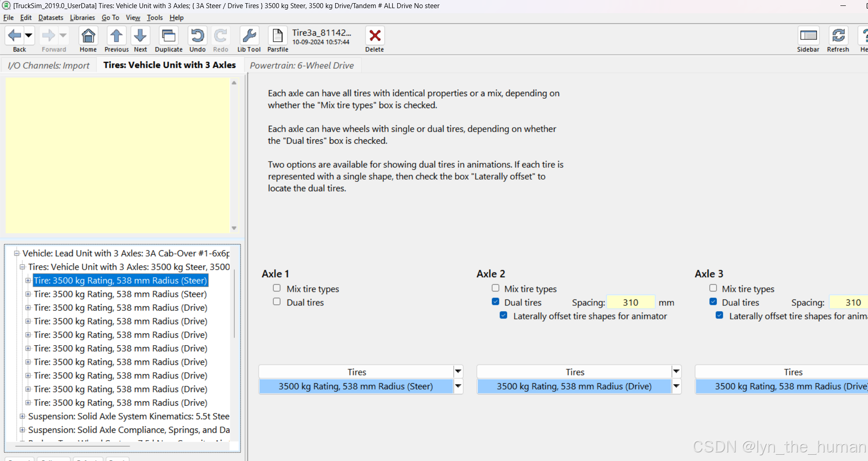Click notes area scroll up arrow
868x461 pixels.
(234, 83)
